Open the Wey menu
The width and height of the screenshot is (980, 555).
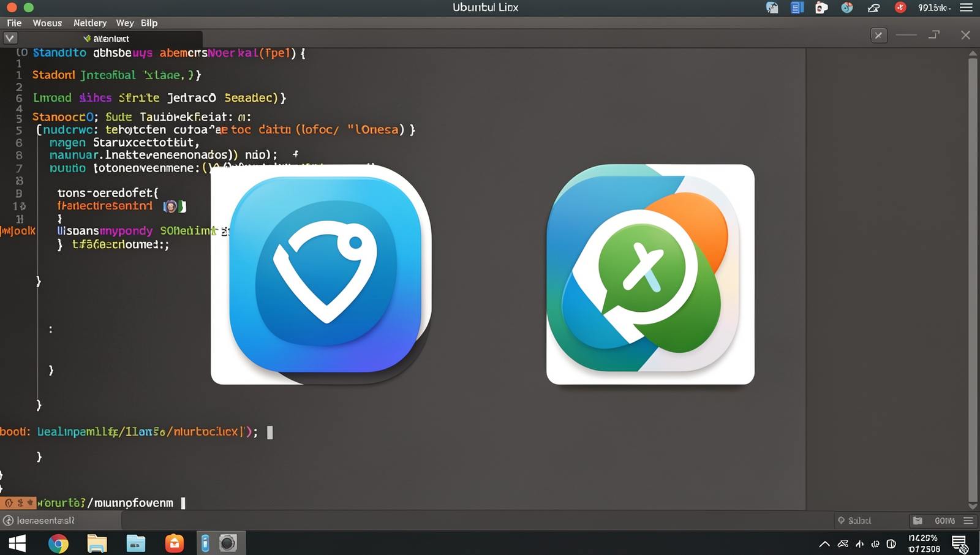(125, 23)
